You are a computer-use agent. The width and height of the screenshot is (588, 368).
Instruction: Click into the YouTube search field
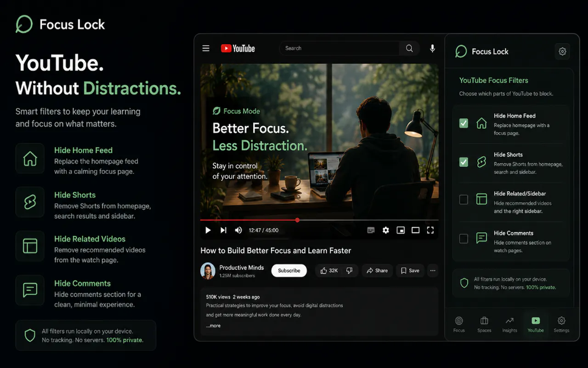[339, 48]
